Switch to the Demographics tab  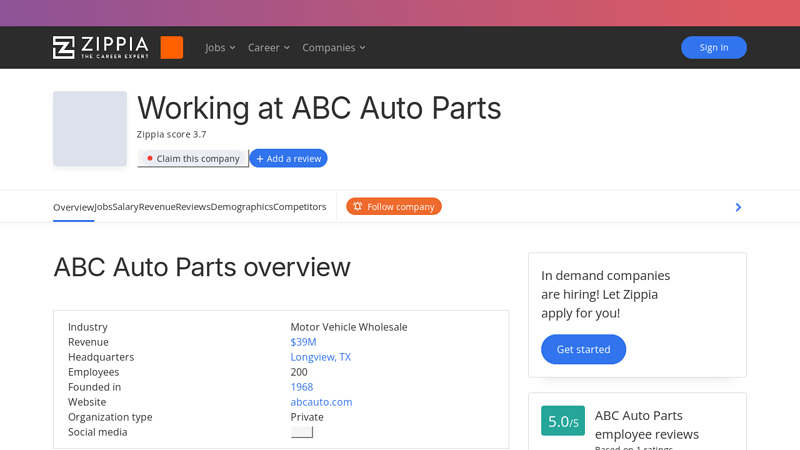click(x=242, y=207)
